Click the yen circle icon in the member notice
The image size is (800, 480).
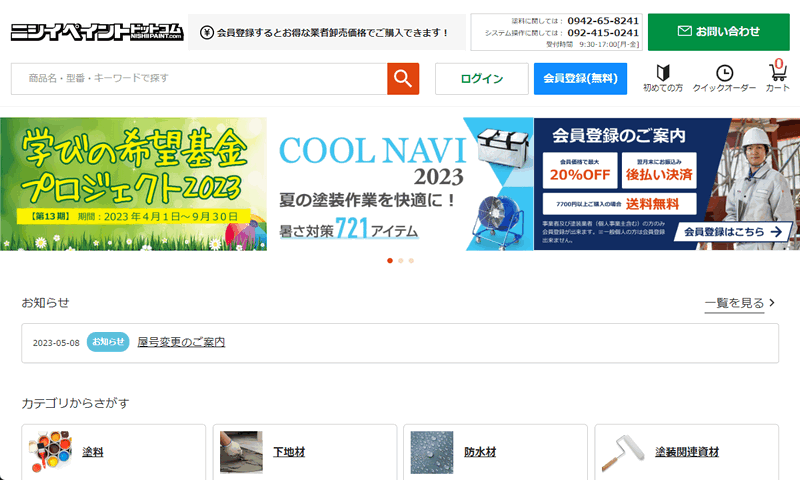[207, 33]
